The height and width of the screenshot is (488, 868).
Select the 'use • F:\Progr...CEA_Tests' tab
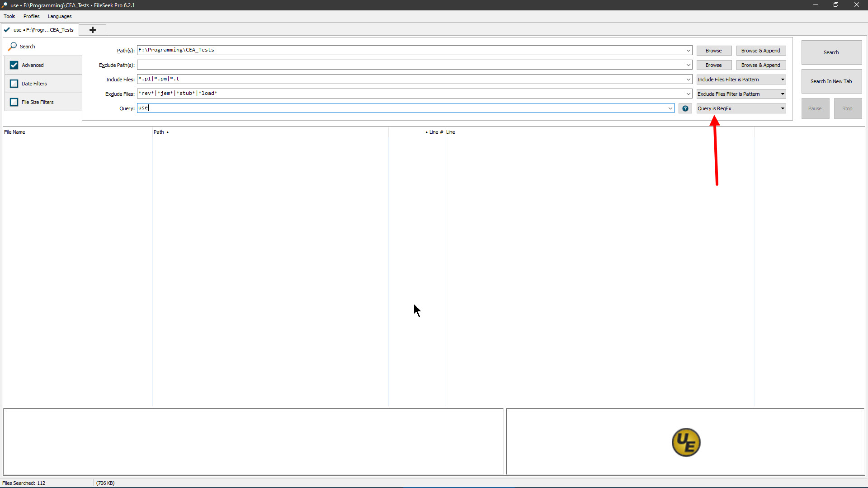click(40, 30)
